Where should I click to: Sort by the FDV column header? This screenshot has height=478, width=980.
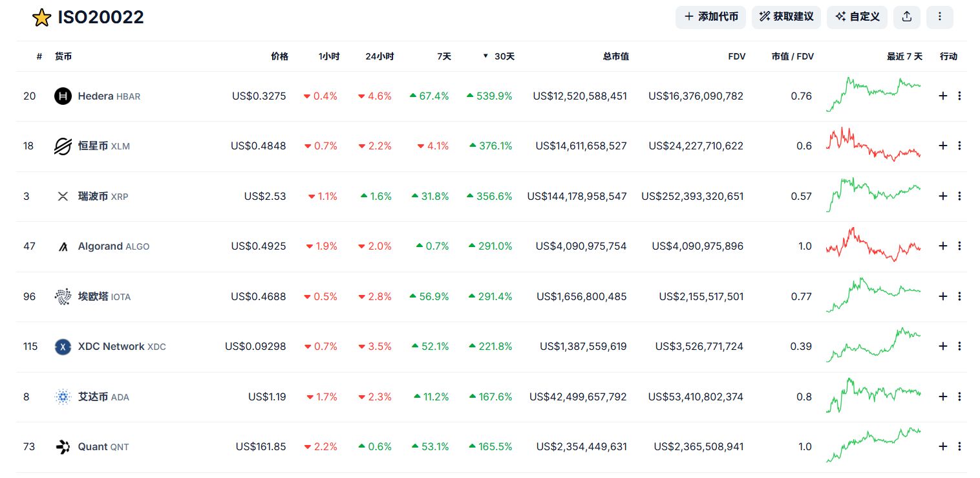(x=737, y=56)
